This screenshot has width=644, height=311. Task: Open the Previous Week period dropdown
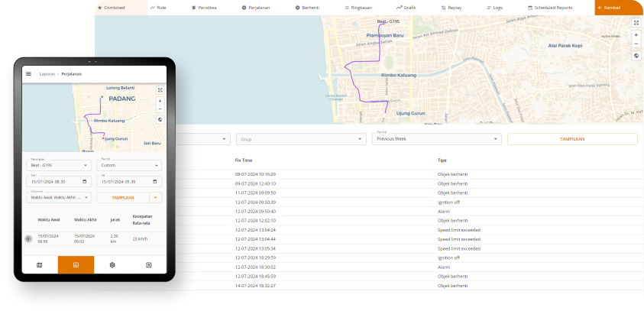tap(436, 139)
